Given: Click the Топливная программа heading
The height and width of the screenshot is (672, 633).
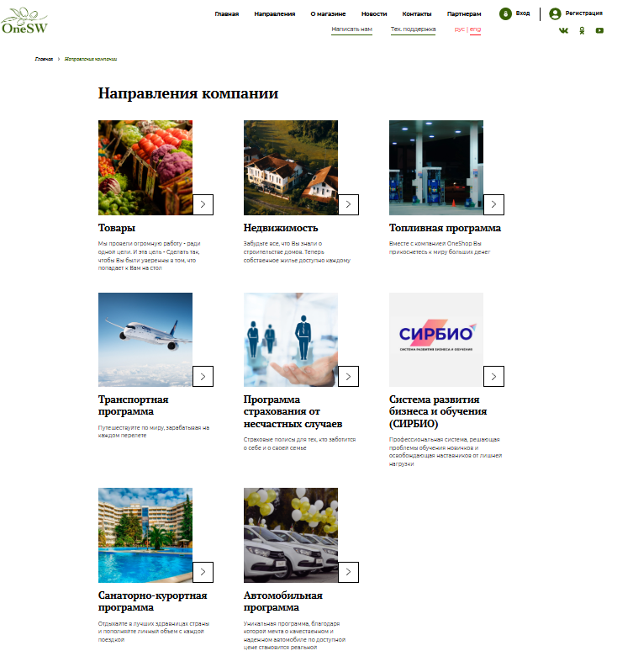Looking at the screenshot, I should click(x=445, y=228).
